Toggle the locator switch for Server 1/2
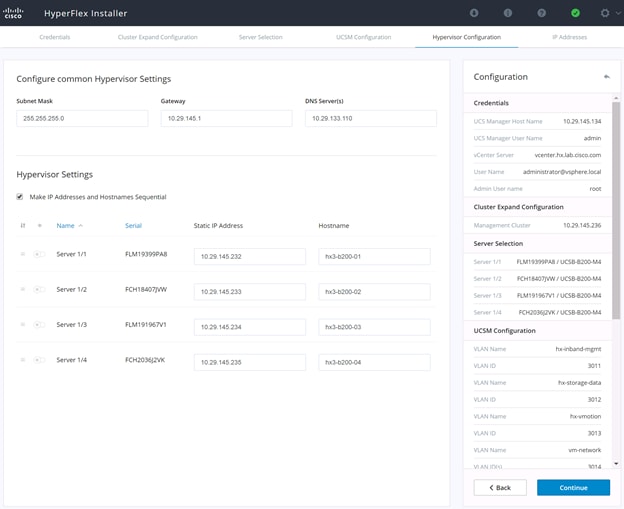This screenshot has width=624, height=509. pos(39,289)
